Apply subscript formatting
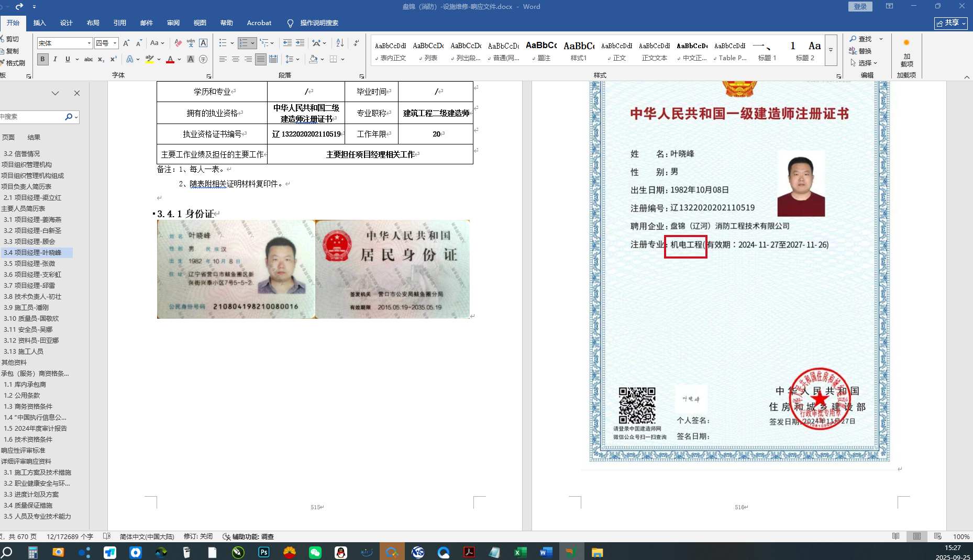The width and height of the screenshot is (973, 560). 101,59
